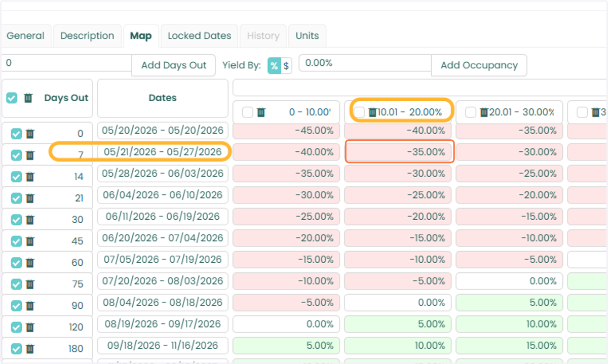
Task: Check the 0 - 10.00% column checkbox
Action: pyautogui.click(x=247, y=112)
